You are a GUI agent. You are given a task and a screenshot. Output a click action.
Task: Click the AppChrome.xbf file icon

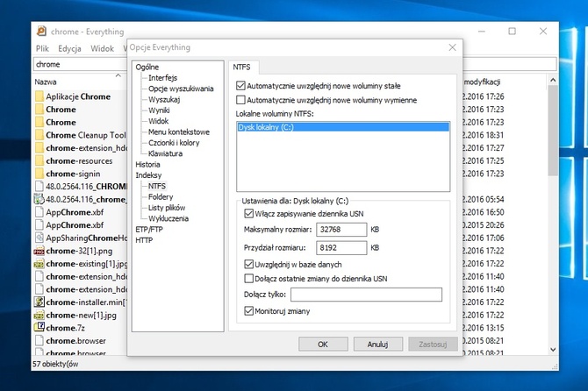coord(39,212)
